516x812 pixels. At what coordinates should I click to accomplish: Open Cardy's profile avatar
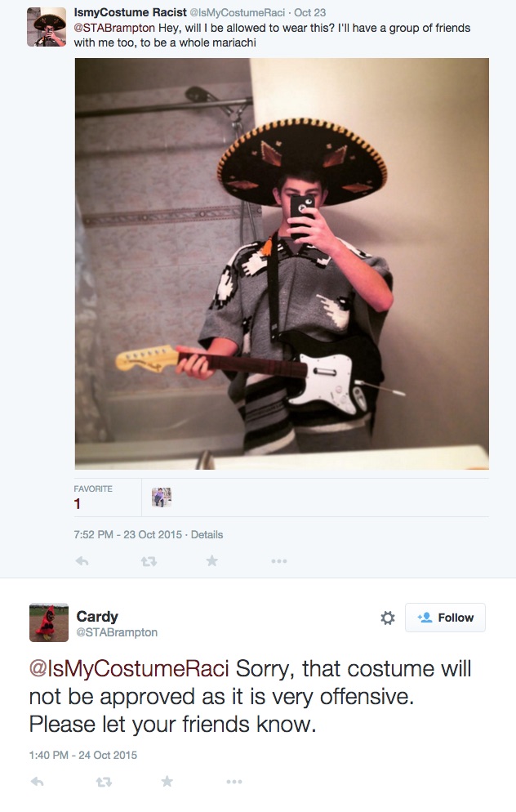[x=49, y=622]
